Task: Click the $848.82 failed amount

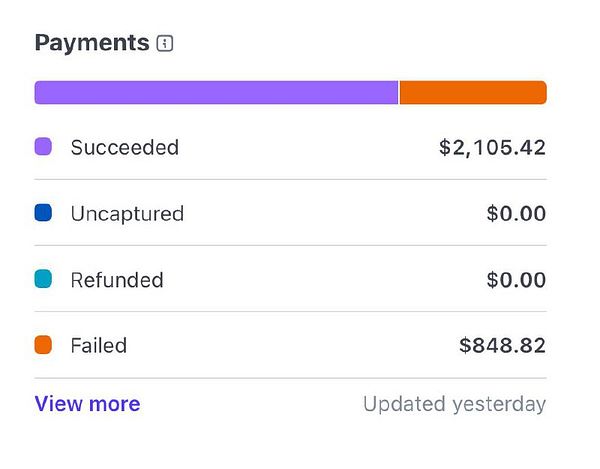Action: [x=502, y=346]
